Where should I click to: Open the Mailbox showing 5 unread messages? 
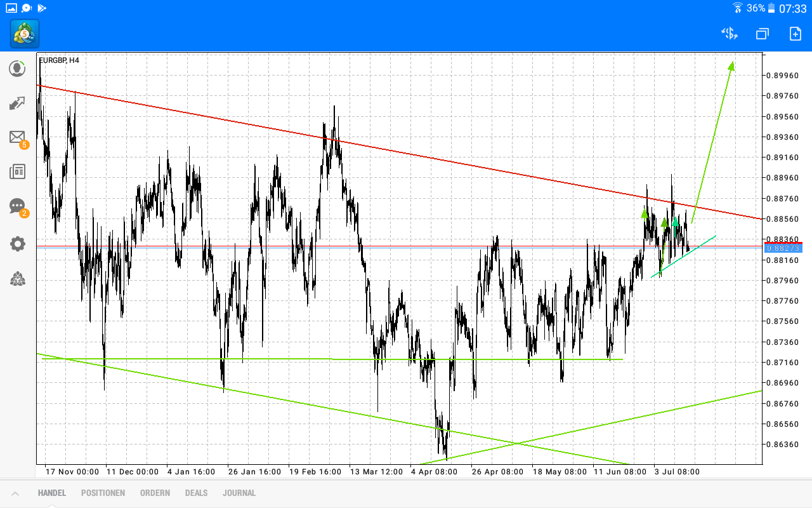pyautogui.click(x=17, y=137)
